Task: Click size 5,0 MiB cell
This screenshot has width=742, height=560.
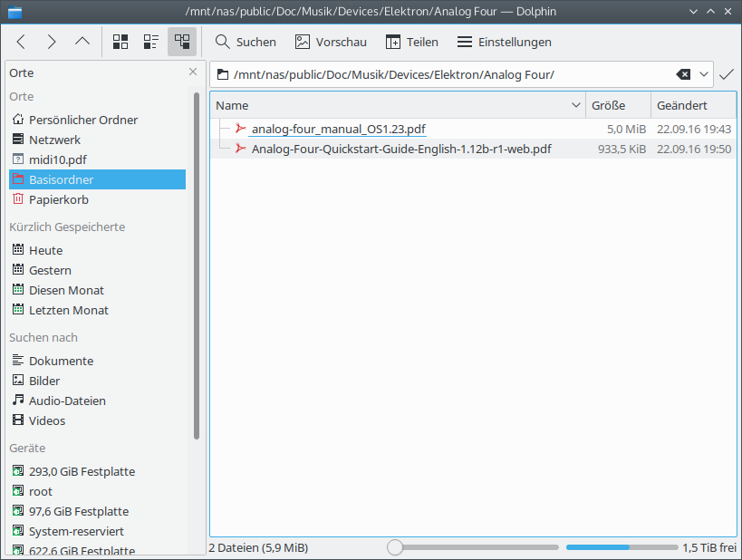Action: coord(626,129)
